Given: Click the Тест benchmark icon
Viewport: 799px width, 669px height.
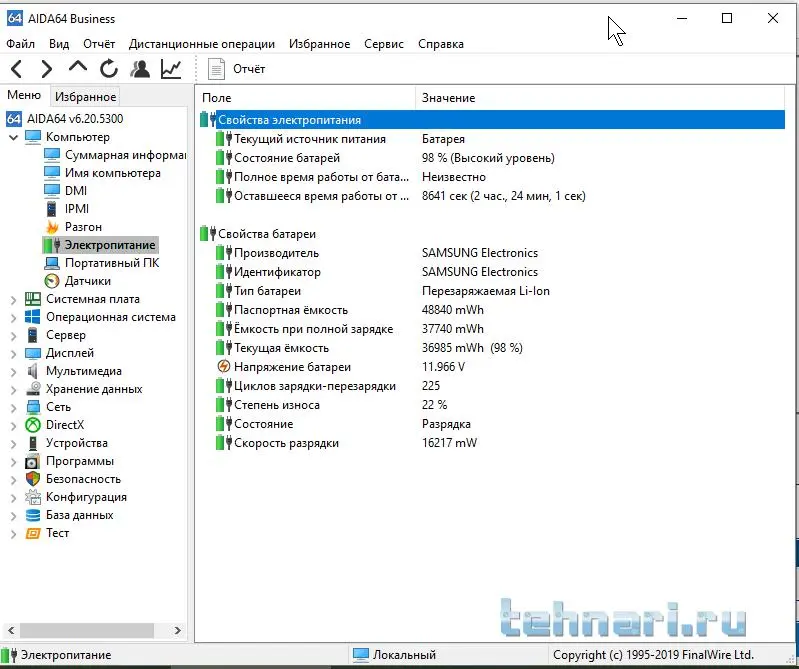Looking at the screenshot, I should (33, 533).
